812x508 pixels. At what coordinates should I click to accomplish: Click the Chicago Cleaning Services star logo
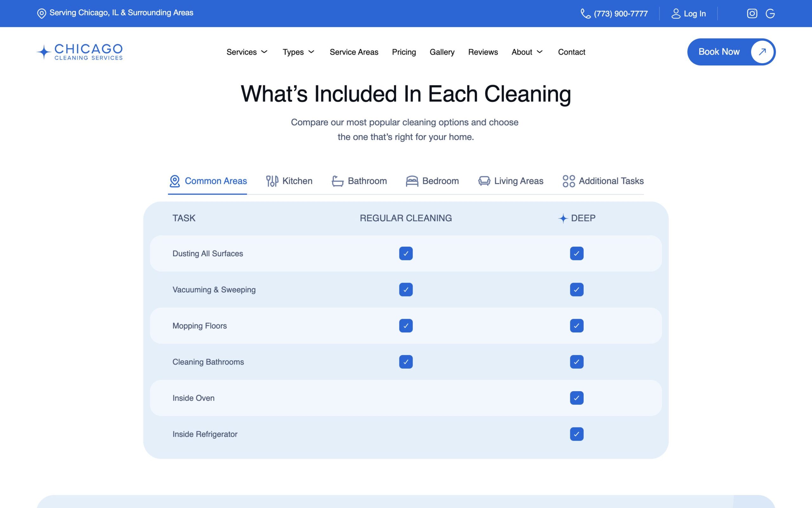[44, 52]
